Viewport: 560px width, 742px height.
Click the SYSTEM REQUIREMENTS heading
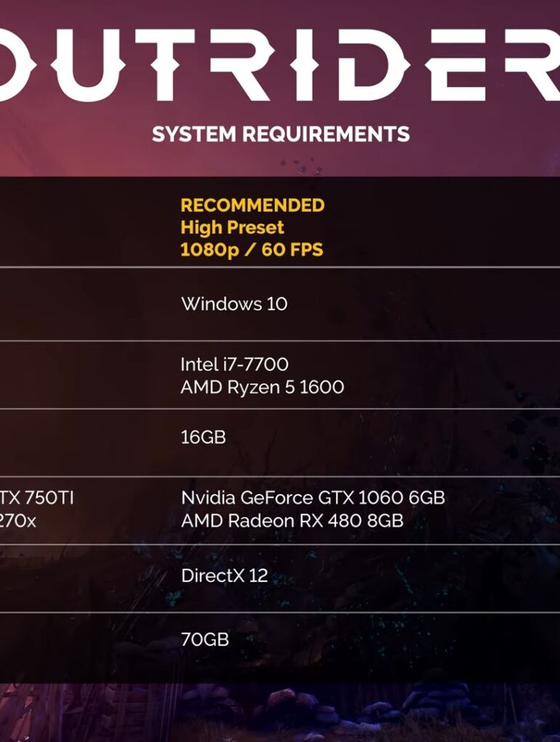point(281,135)
